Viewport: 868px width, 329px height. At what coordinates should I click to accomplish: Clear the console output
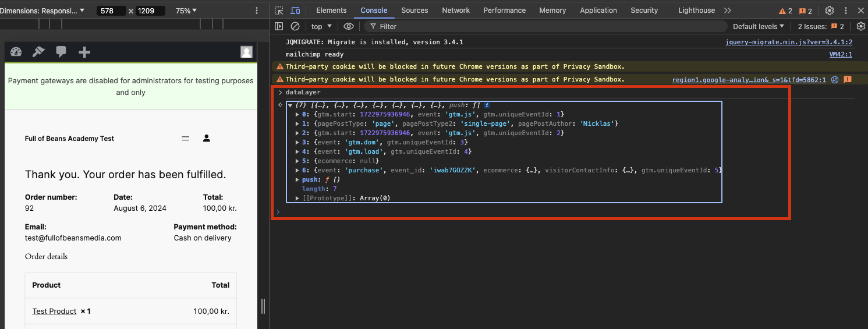pos(295,26)
